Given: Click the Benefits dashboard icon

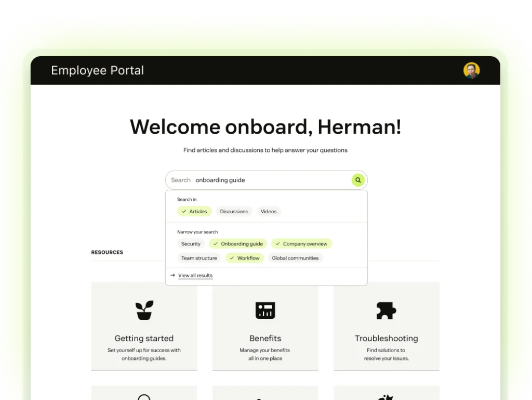Looking at the screenshot, I should 265,310.
